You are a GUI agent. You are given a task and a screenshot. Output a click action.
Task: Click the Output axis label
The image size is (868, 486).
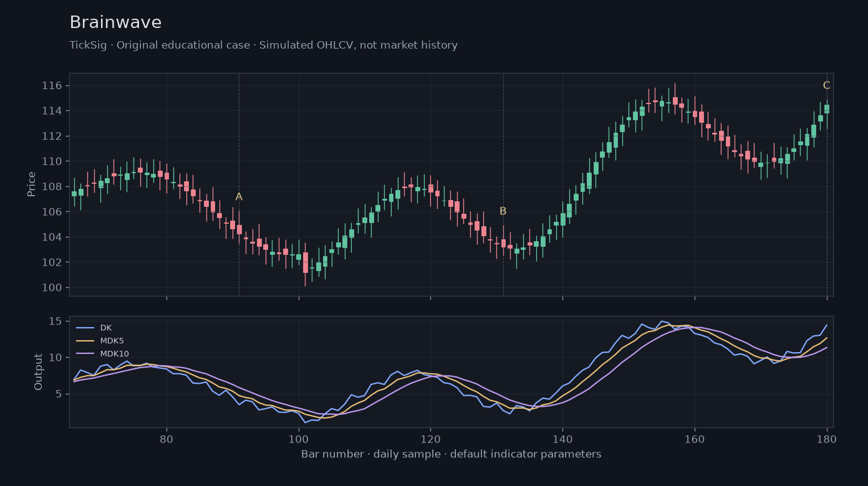pyautogui.click(x=38, y=372)
